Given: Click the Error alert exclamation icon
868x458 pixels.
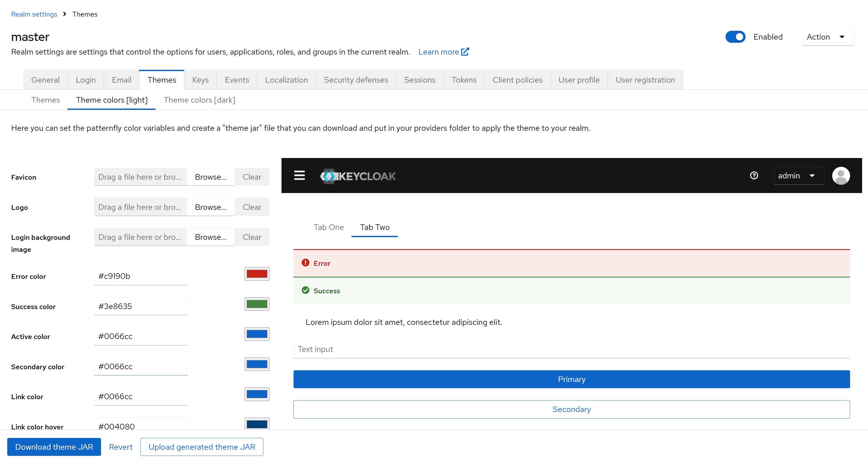Looking at the screenshot, I should [305, 263].
